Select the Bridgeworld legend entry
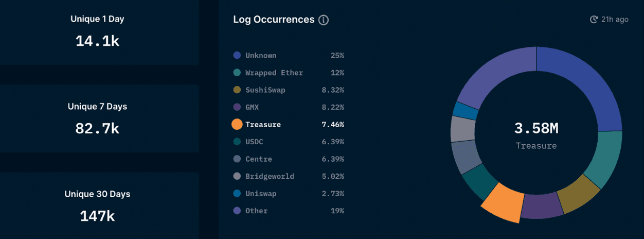 point(270,176)
